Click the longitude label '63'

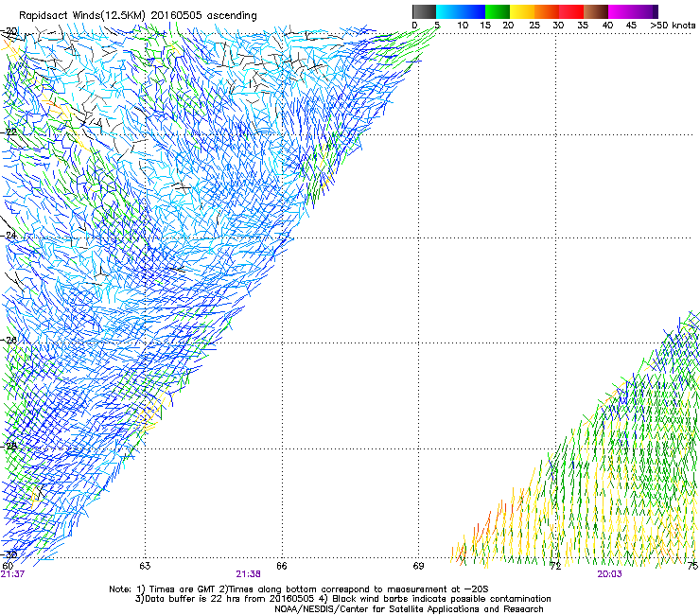click(x=145, y=566)
